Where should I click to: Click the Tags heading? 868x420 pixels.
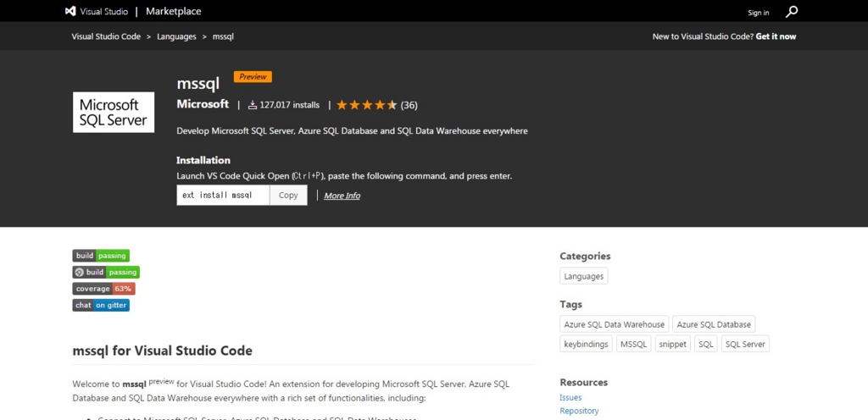click(x=570, y=305)
